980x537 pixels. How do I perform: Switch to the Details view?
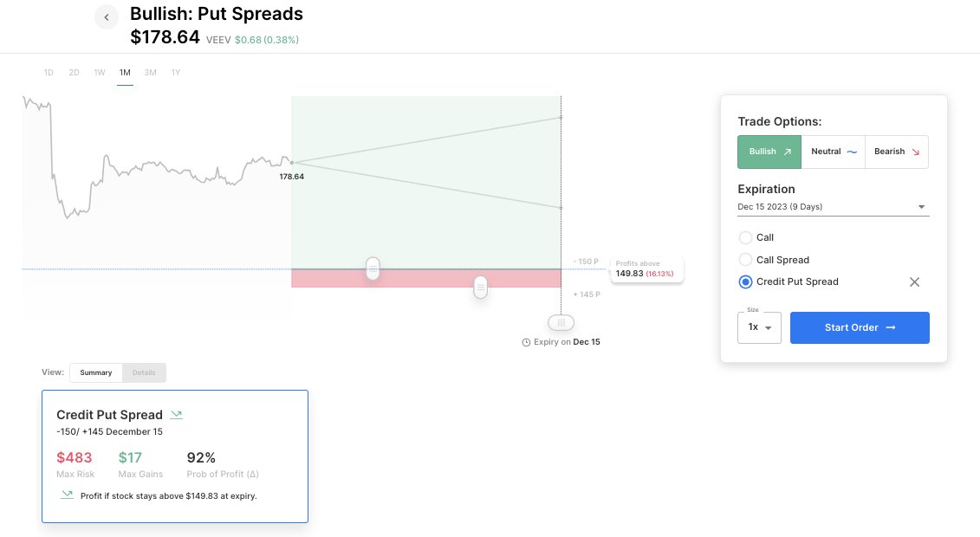(144, 372)
